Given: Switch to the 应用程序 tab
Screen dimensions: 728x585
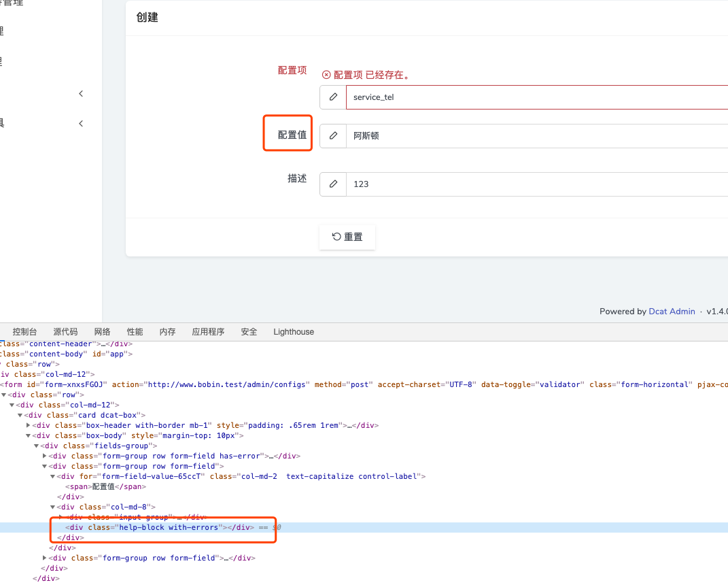Looking at the screenshot, I should click(x=208, y=331).
